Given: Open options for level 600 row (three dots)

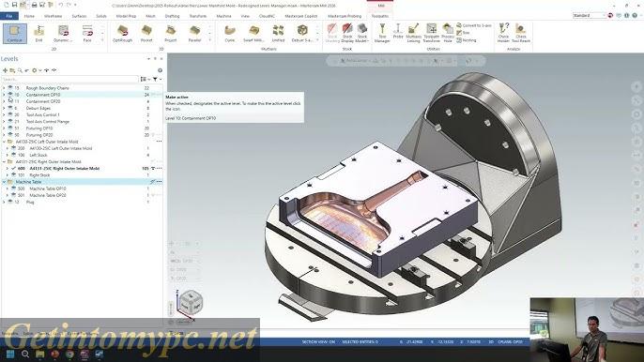Looking at the screenshot, I should coord(159,168).
